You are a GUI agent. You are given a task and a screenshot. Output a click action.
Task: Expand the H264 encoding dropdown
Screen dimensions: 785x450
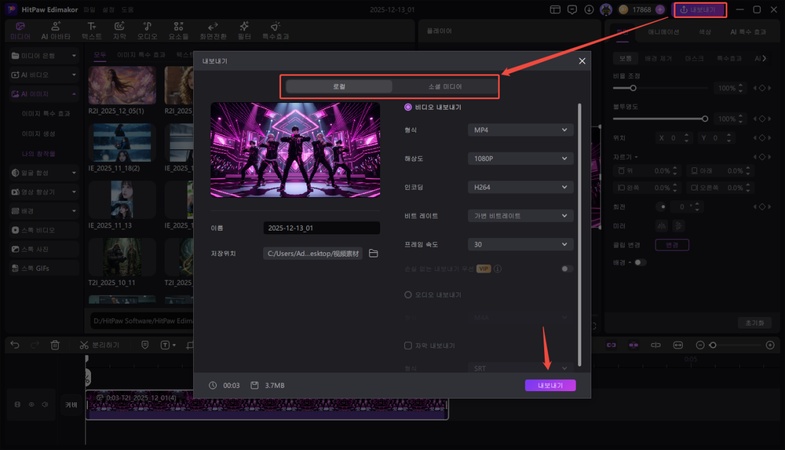click(520, 187)
